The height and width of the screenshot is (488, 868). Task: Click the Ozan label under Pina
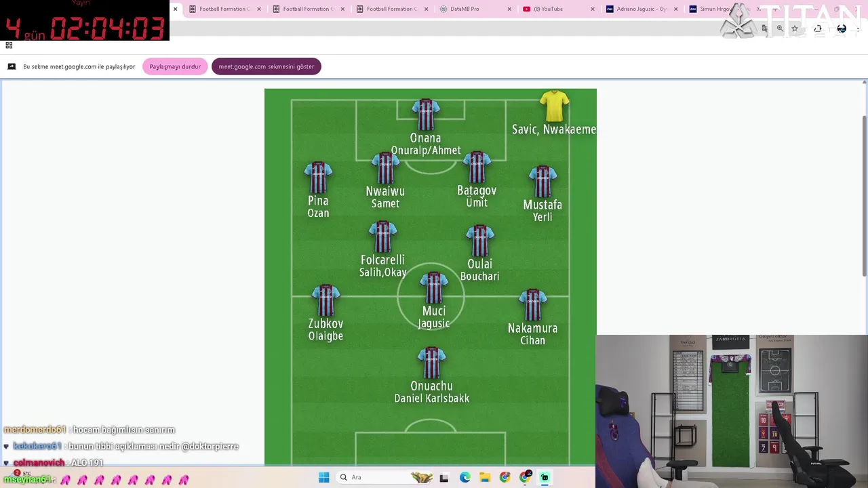(318, 213)
